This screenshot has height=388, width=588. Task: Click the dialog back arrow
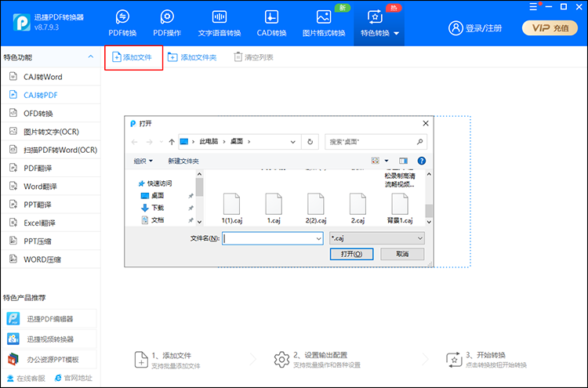point(135,142)
